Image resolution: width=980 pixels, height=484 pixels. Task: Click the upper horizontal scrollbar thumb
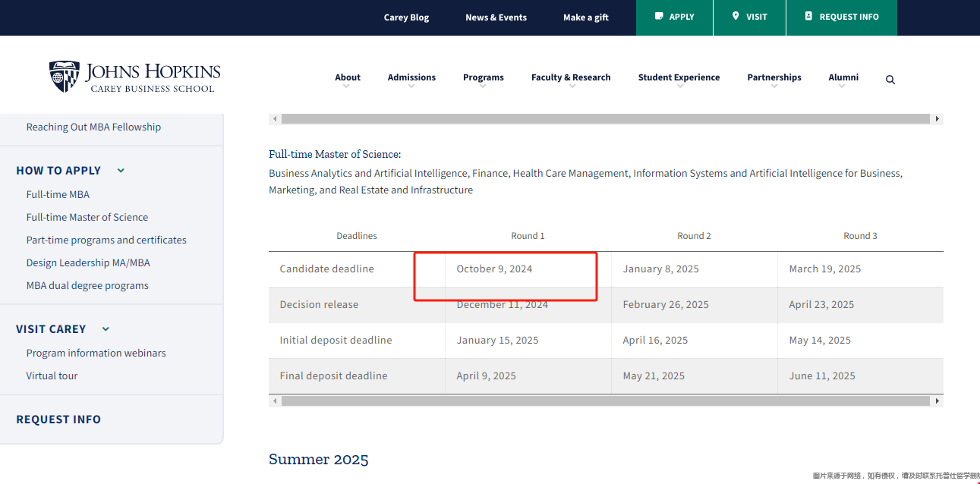tap(606, 119)
